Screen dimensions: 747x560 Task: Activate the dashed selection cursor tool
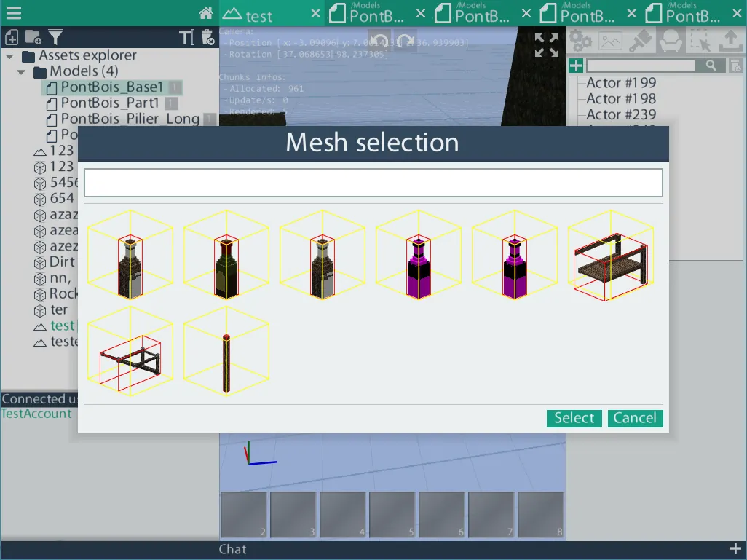700,41
